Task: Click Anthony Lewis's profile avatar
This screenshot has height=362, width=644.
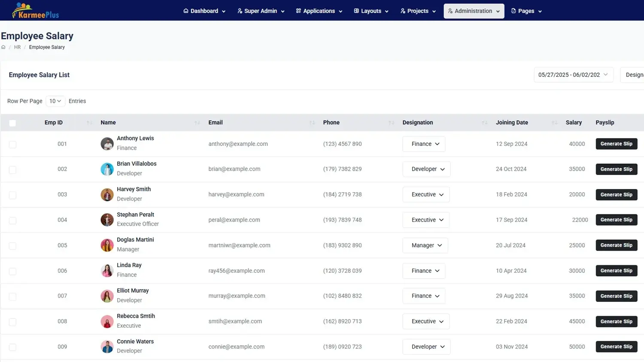Action: pos(107,144)
